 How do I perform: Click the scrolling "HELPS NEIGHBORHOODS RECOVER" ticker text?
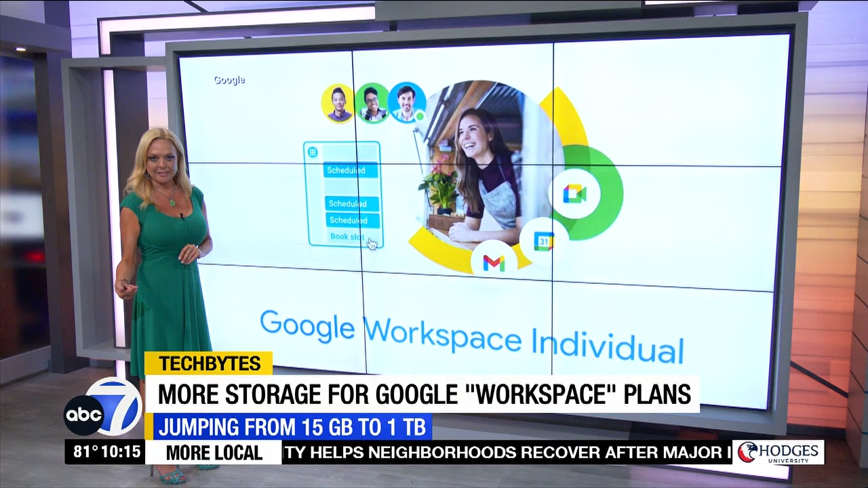[x=507, y=452]
